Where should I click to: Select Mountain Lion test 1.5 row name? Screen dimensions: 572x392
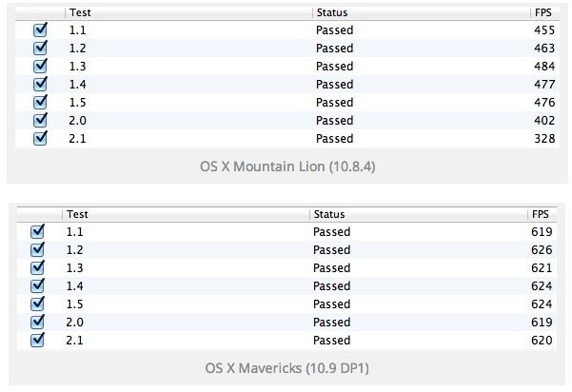78,103
